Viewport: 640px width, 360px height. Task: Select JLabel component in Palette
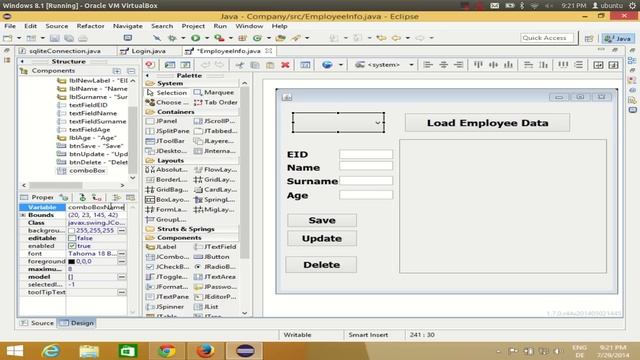tap(161, 247)
